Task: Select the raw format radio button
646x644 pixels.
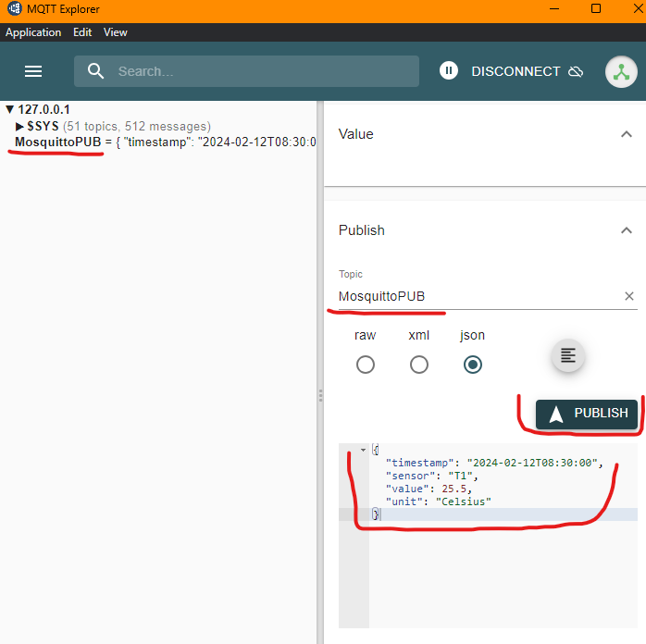Action: pyautogui.click(x=365, y=365)
